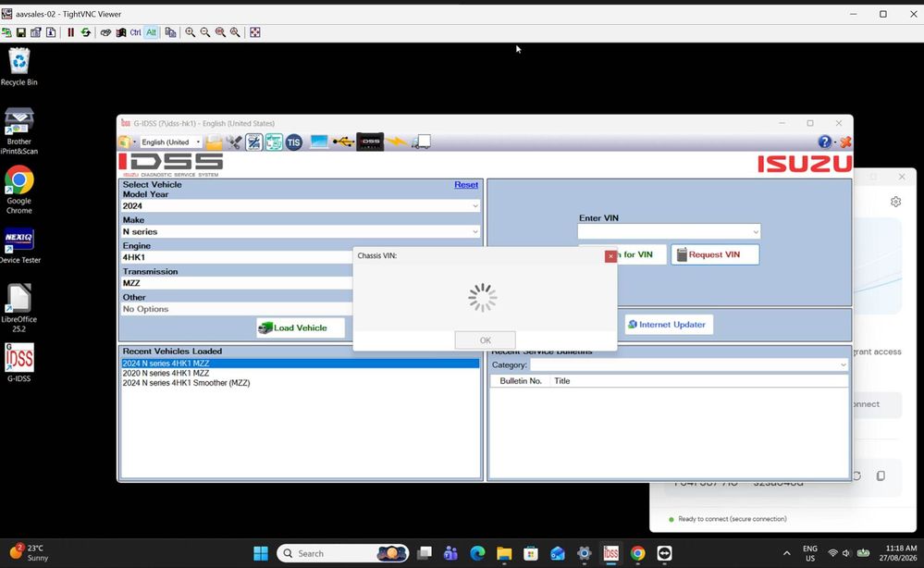Click TightVNC auto zoom icon
The height and width of the screenshot is (568, 924).
pyautogui.click(x=235, y=32)
